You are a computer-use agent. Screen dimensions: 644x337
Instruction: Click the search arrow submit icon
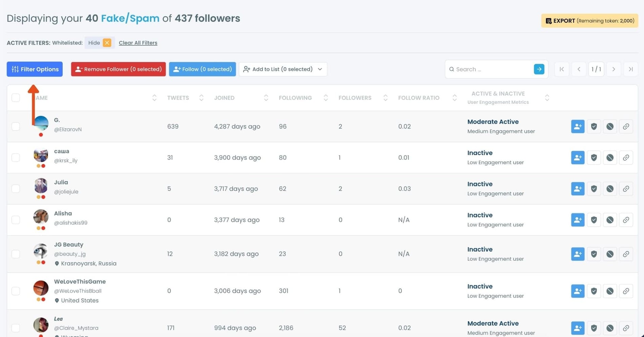click(x=539, y=69)
